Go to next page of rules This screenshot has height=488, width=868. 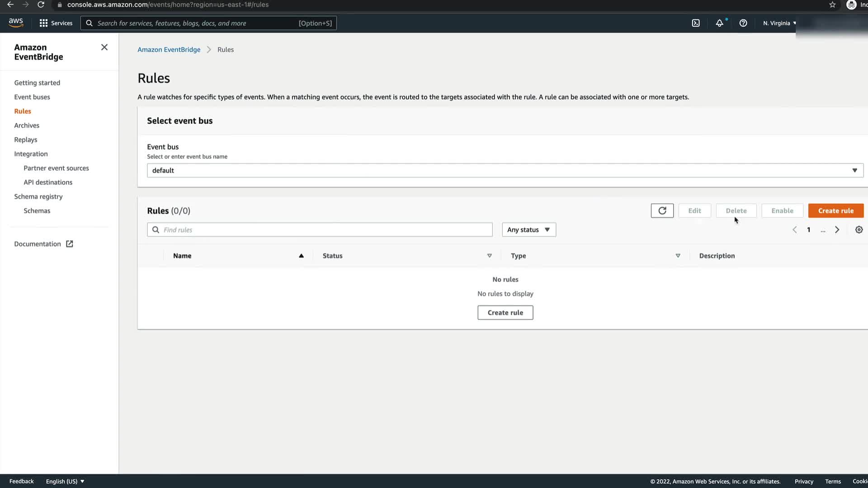click(837, 230)
